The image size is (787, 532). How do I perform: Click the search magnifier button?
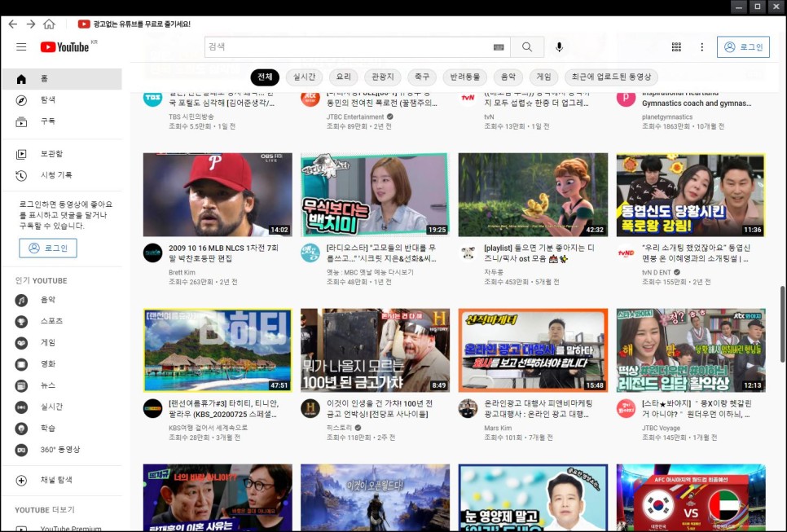click(527, 46)
